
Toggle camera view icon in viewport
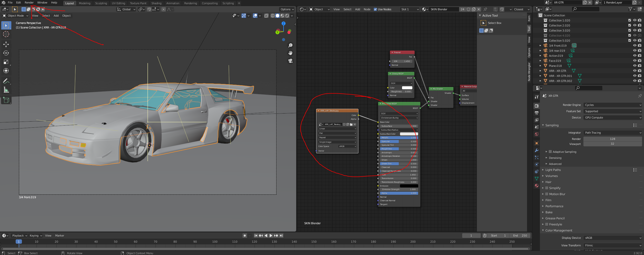click(x=290, y=61)
